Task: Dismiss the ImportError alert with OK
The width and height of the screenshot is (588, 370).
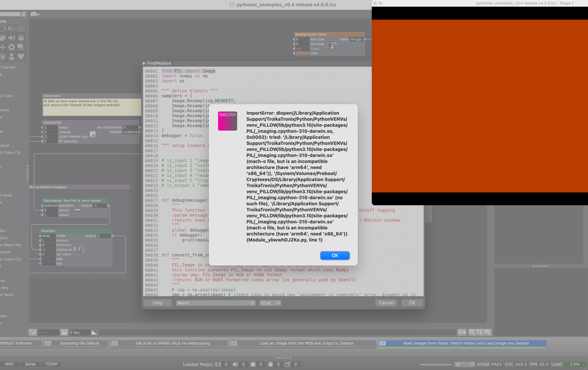Action: pos(335,256)
